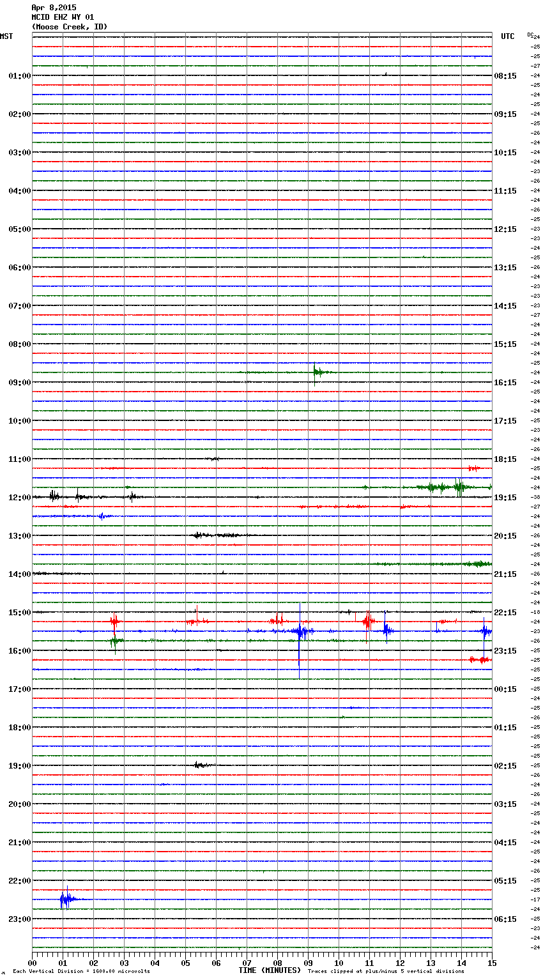Select the '12:00' MST row label

(x=19, y=498)
